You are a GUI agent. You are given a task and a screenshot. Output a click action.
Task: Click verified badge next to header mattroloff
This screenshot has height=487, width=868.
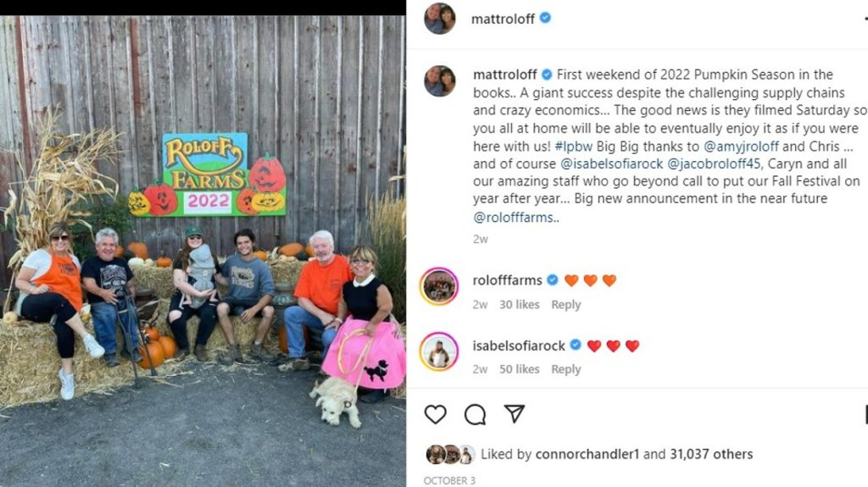(545, 19)
